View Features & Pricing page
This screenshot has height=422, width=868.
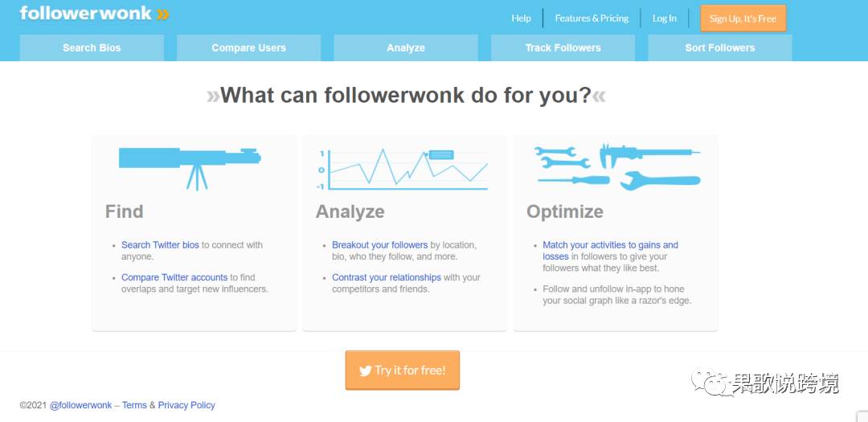click(592, 18)
